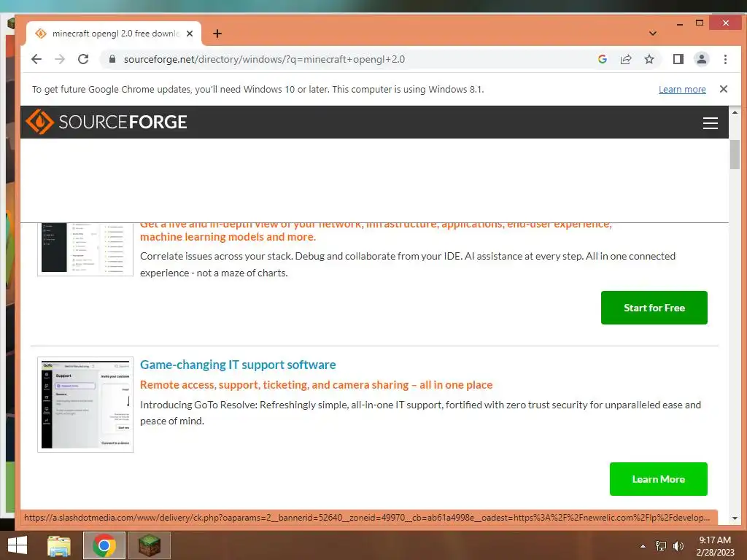
Task: Open Minecraft from the taskbar
Action: pyautogui.click(x=149, y=545)
